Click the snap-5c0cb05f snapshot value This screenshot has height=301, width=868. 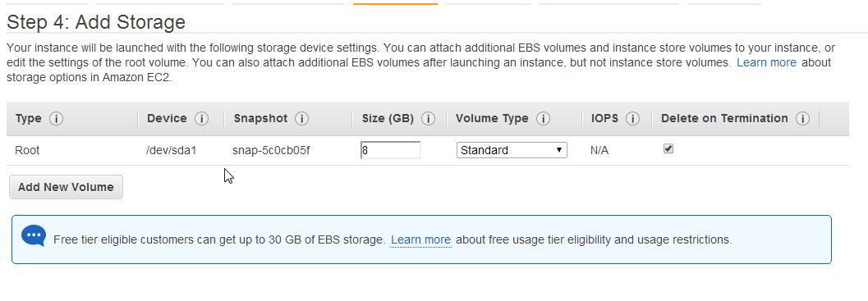coord(271,150)
